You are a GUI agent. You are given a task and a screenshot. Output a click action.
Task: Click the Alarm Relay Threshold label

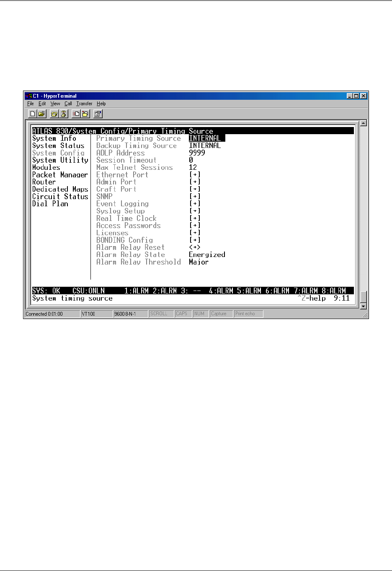click(x=139, y=262)
